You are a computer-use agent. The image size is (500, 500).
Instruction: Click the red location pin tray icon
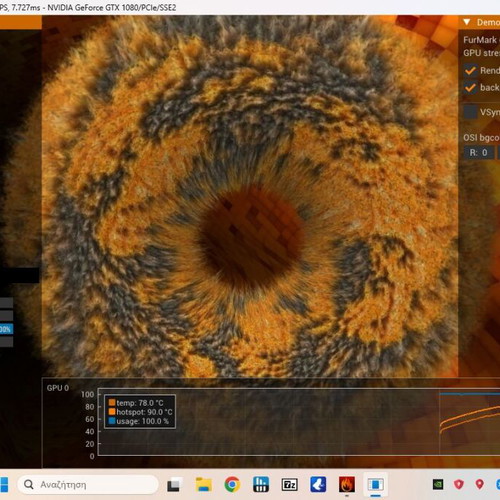(479, 484)
